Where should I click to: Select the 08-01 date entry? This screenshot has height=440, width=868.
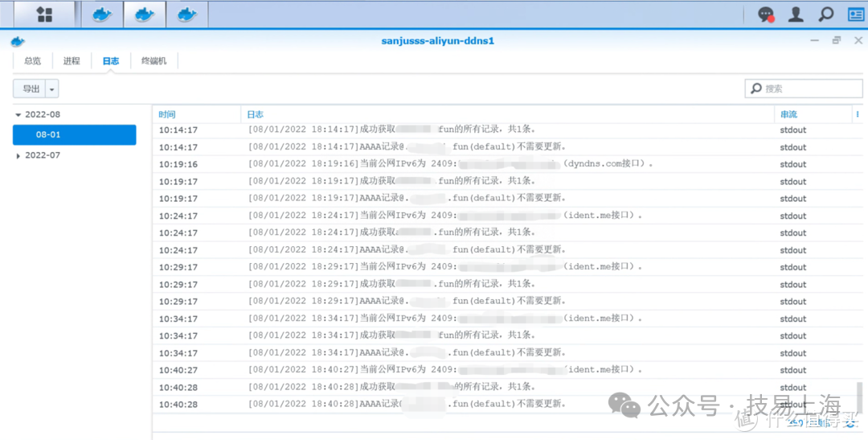tap(74, 134)
